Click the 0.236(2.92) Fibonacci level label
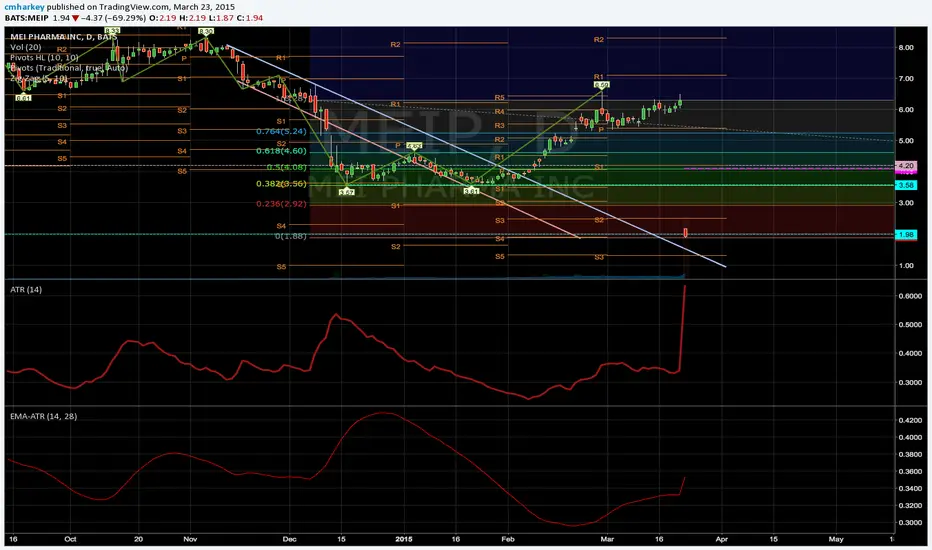The width and height of the screenshot is (932, 550). pos(281,204)
